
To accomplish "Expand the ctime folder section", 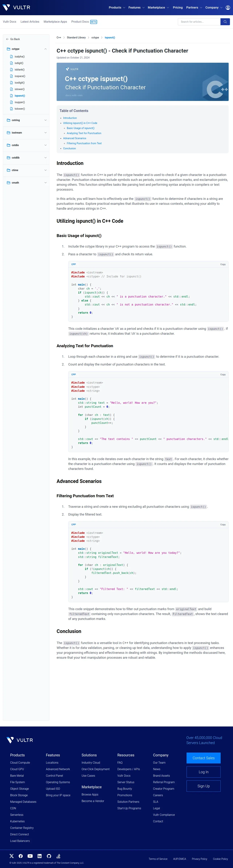I will tap(27, 170).
